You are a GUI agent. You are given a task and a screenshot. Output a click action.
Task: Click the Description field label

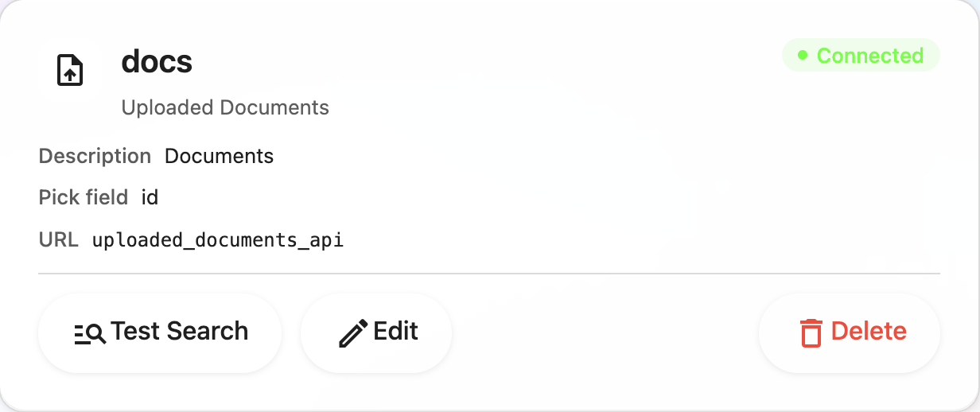click(95, 156)
